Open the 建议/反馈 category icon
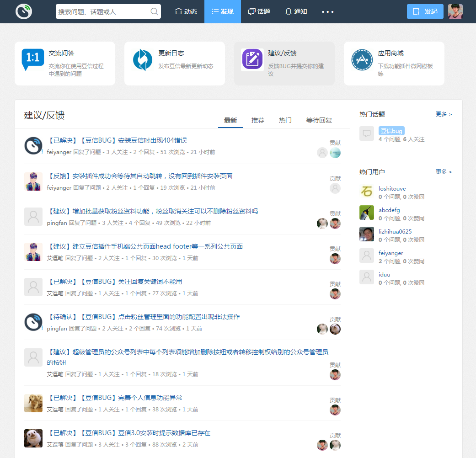The width and height of the screenshot is (476, 458). click(252, 59)
